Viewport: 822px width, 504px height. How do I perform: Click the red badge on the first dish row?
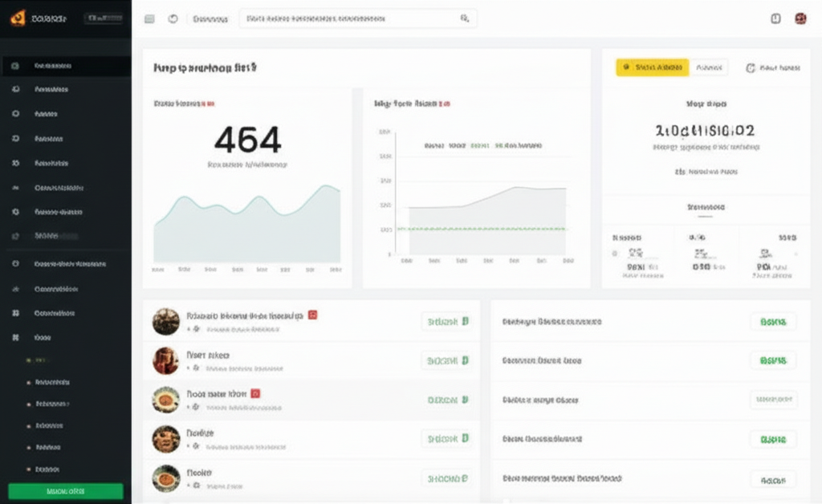pyautogui.click(x=313, y=315)
